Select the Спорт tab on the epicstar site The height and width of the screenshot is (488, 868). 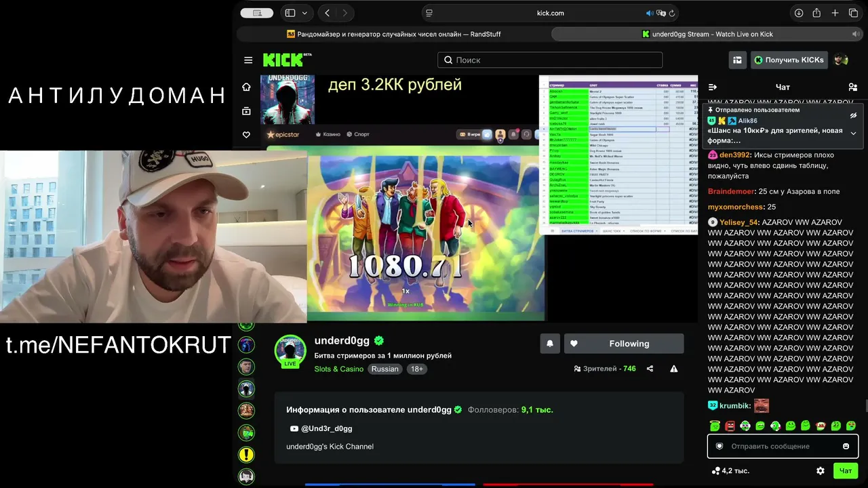coord(358,134)
